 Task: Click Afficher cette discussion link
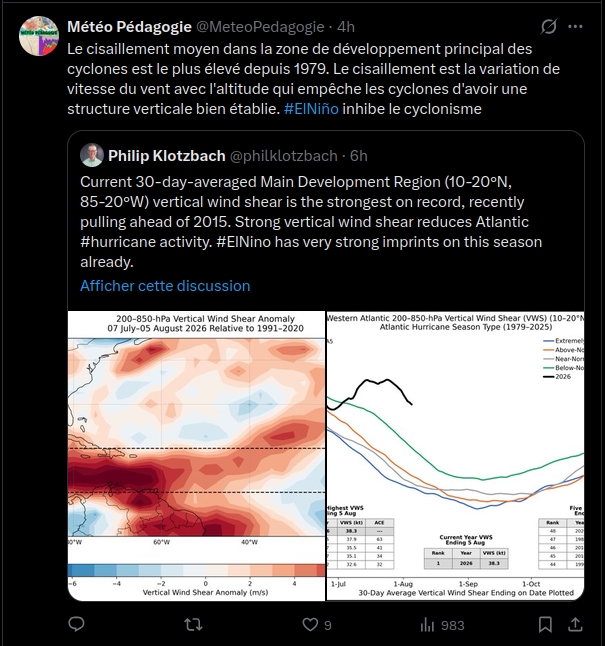click(x=165, y=286)
